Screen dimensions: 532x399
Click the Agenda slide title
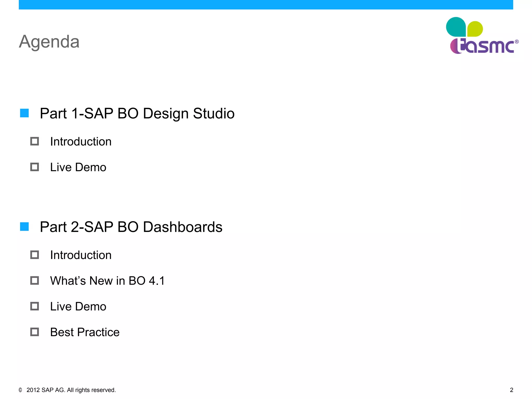click(49, 42)
